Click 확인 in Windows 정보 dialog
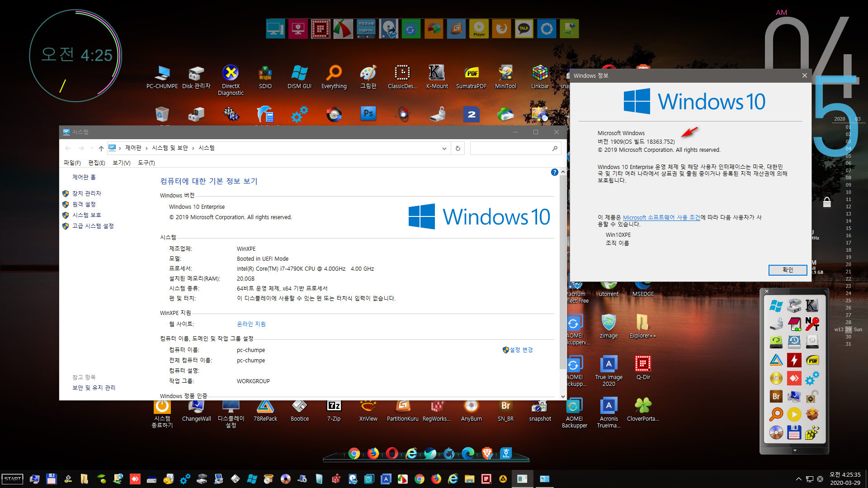The image size is (868, 488). (x=788, y=270)
